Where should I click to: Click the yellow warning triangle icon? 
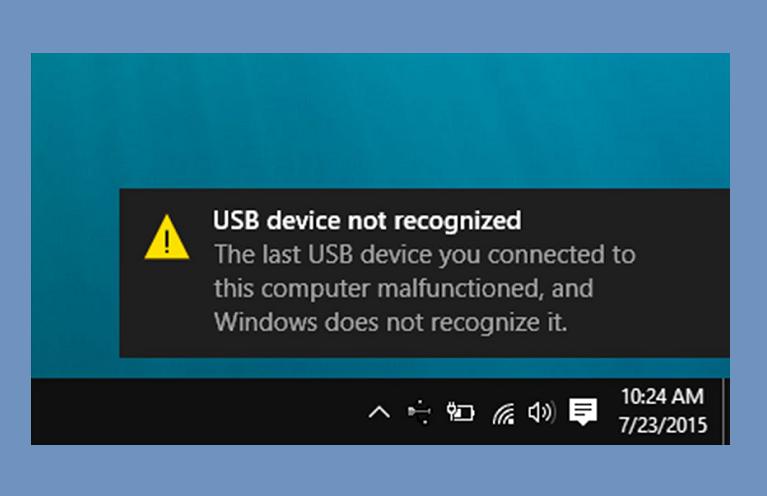point(167,238)
